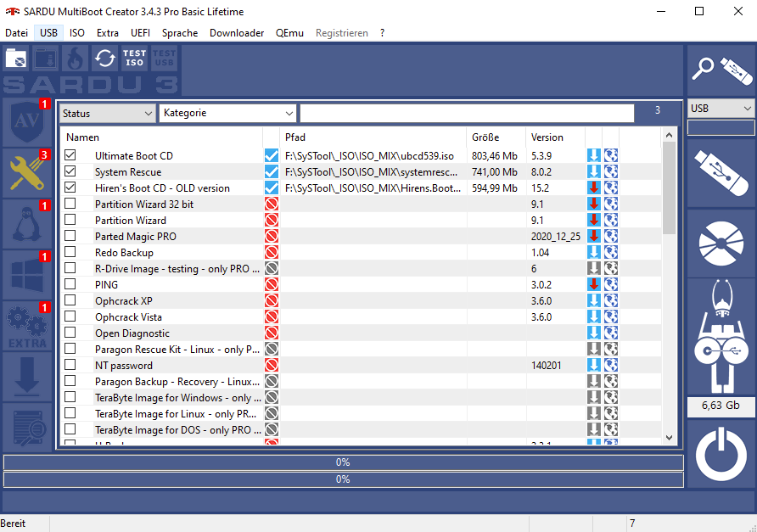This screenshot has height=532, width=757.
Task: Open the Windows category
Action: [x=27, y=275]
